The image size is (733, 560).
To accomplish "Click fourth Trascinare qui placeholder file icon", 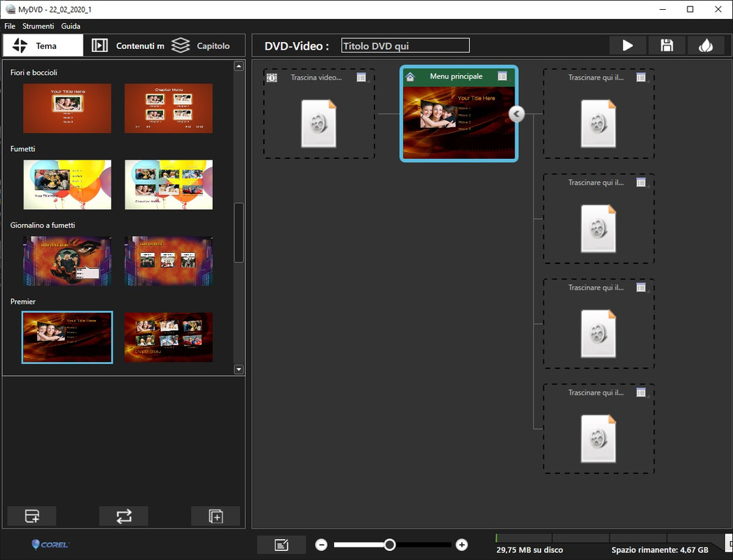I will [599, 439].
